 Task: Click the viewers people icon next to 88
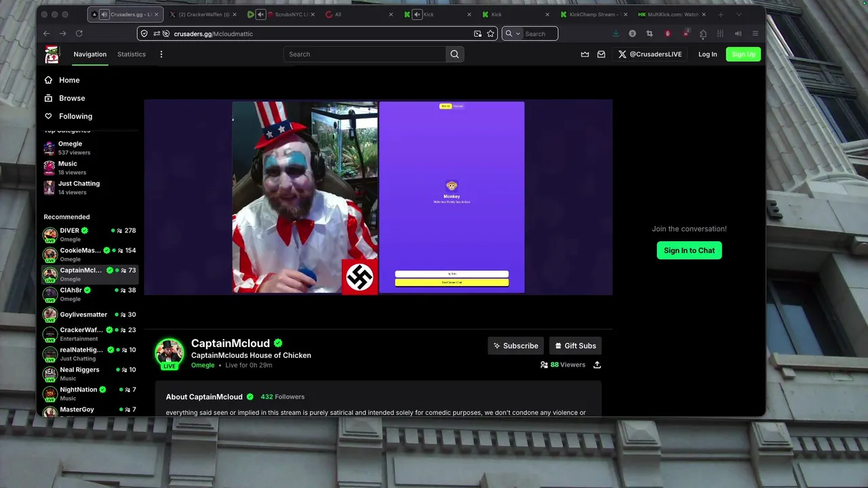tap(544, 365)
